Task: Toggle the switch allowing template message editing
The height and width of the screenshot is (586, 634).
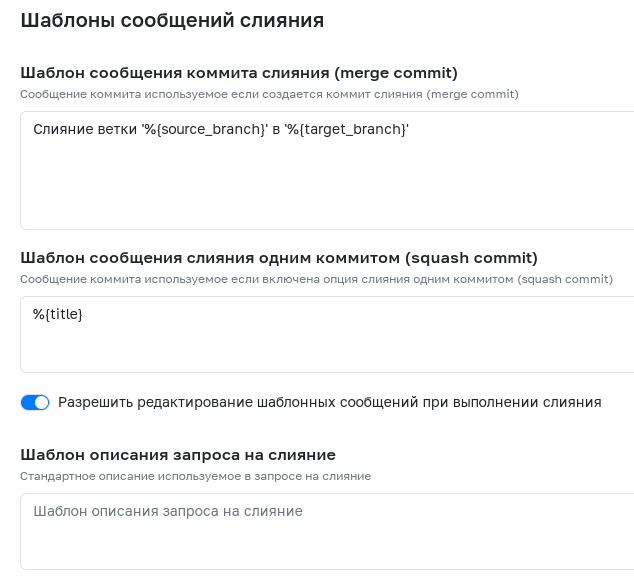Action: pyautogui.click(x=35, y=402)
